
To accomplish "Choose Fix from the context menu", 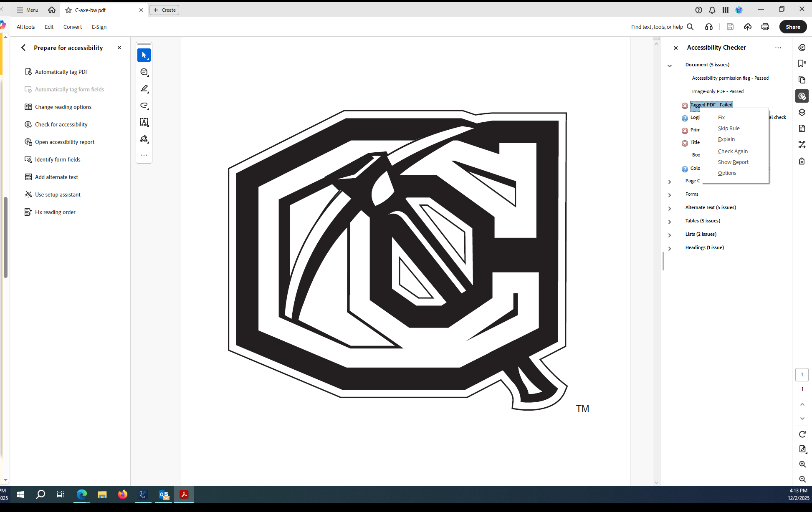I will point(721,118).
